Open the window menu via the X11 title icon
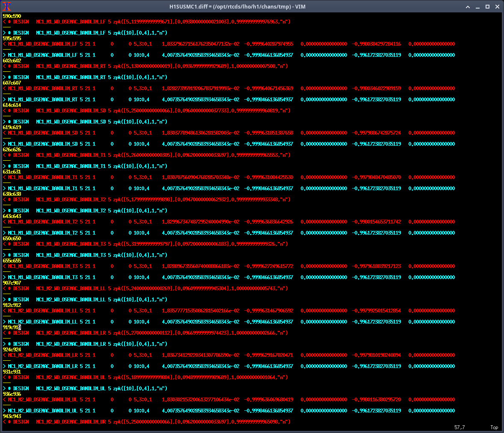 [x=7, y=6]
